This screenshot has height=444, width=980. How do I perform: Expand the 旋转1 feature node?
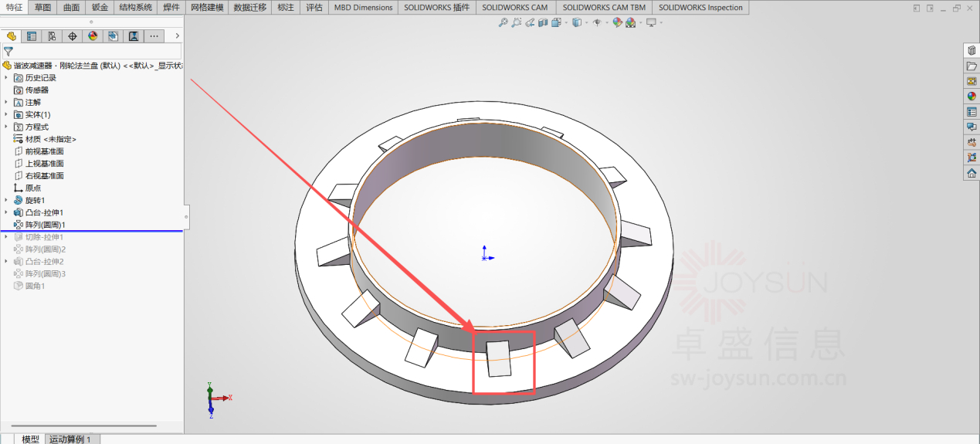(7, 200)
